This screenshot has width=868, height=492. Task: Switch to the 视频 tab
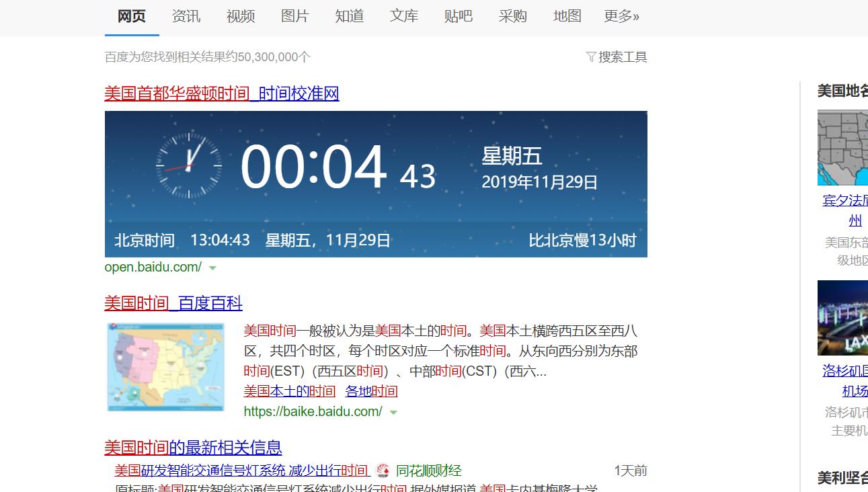(x=240, y=16)
